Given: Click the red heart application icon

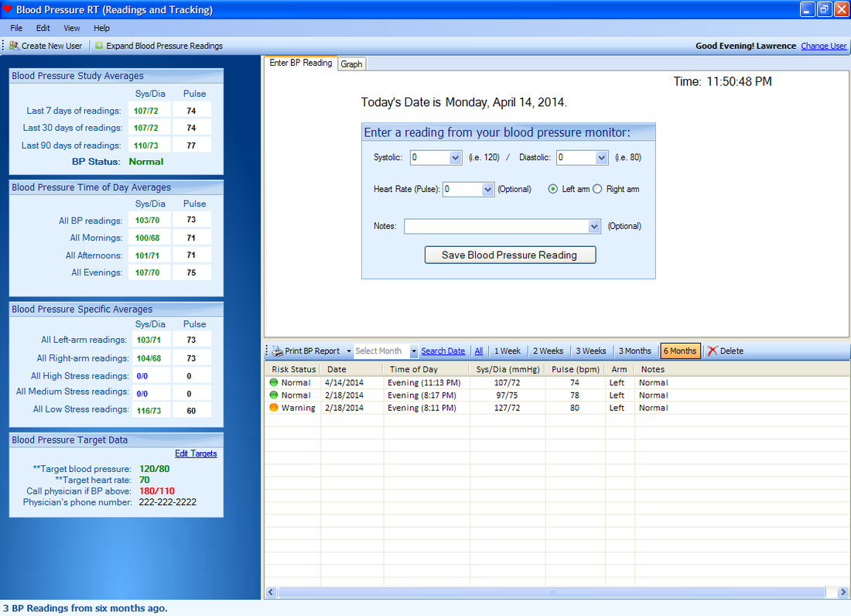Looking at the screenshot, I should click(7, 9).
